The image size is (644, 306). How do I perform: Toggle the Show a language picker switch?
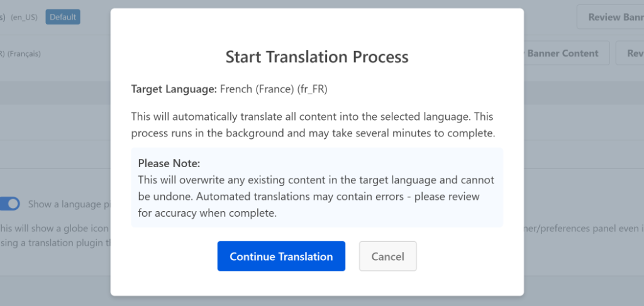[11, 204]
